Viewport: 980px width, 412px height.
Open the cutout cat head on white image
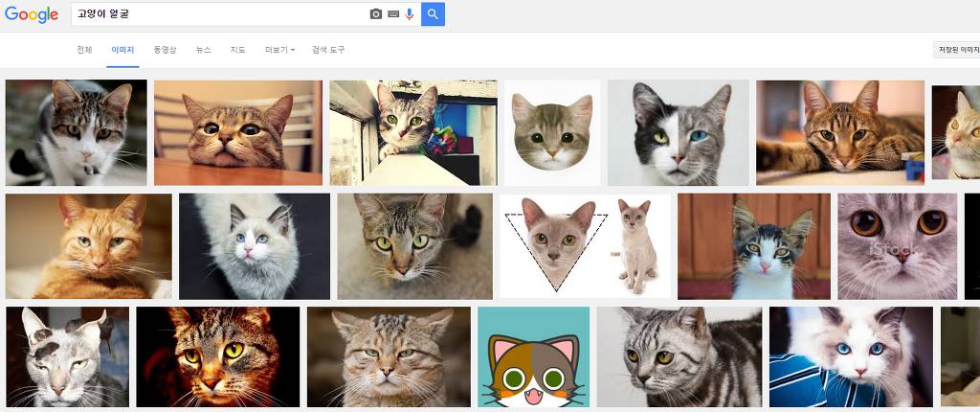pos(552,132)
